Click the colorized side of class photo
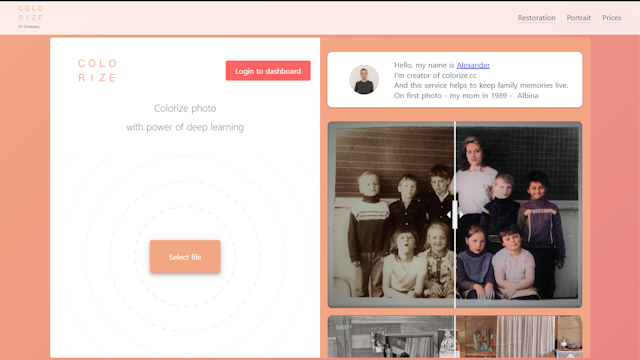 [519, 215]
